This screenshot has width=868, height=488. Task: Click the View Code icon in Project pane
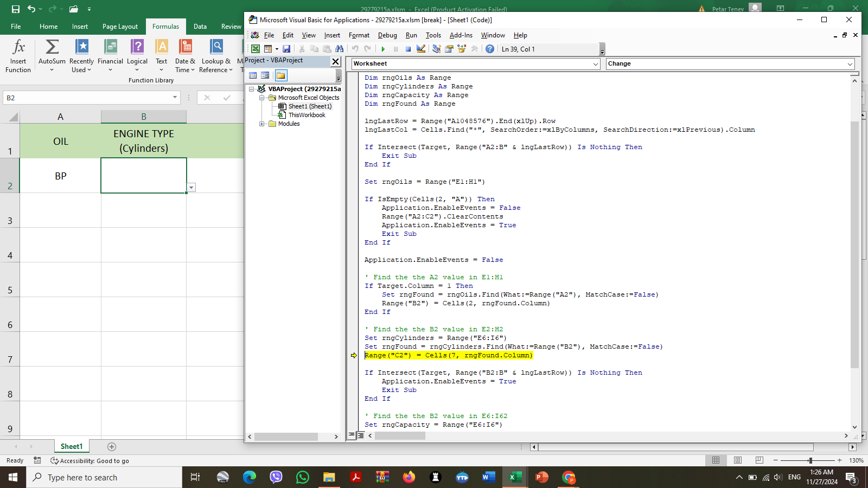click(x=253, y=75)
